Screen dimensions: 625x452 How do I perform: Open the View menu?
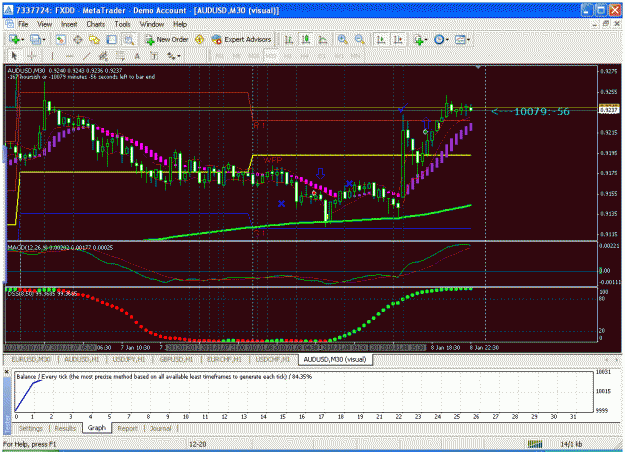point(45,24)
